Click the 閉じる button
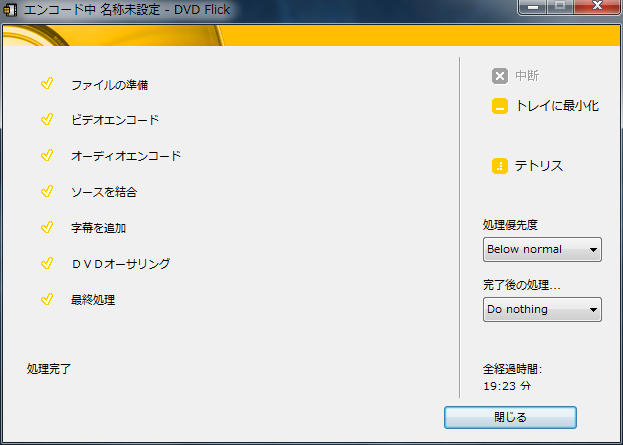The image size is (623, 445). pos(510,417)
